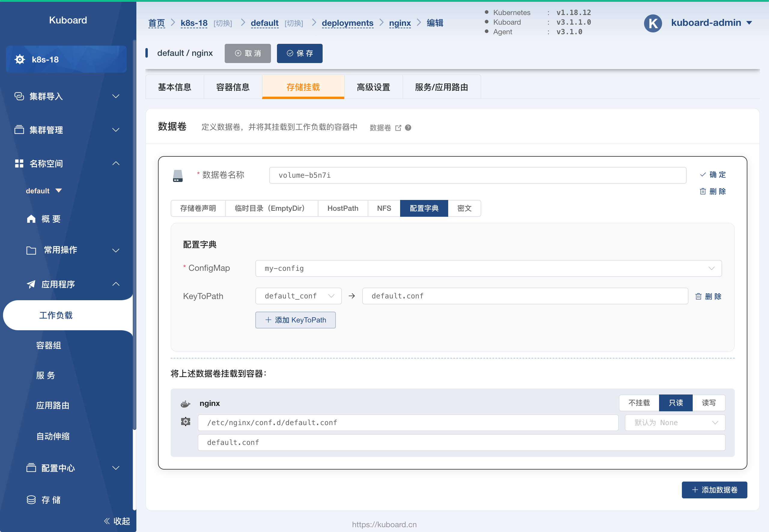Click the 存储 database icon
Viewport: 769px width, 532px height.
point(31,500)
